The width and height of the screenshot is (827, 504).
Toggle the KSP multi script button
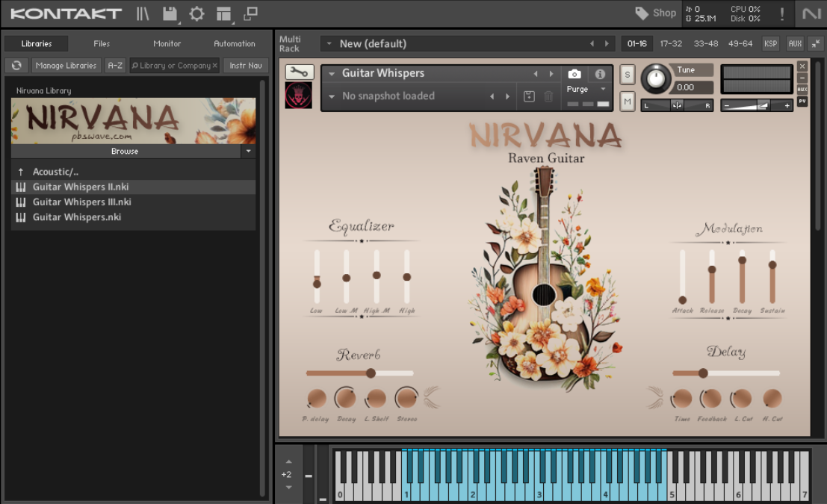770,44
